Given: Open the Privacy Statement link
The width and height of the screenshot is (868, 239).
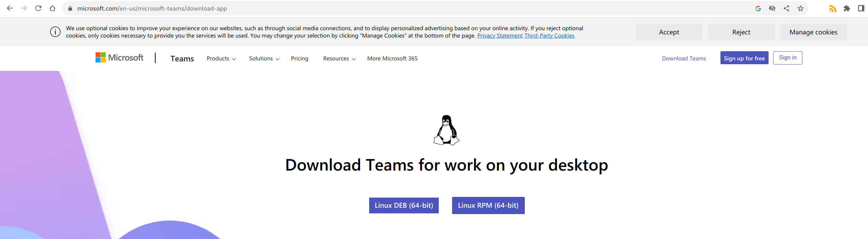Looking at the screenshot, I should pos(500,35).
